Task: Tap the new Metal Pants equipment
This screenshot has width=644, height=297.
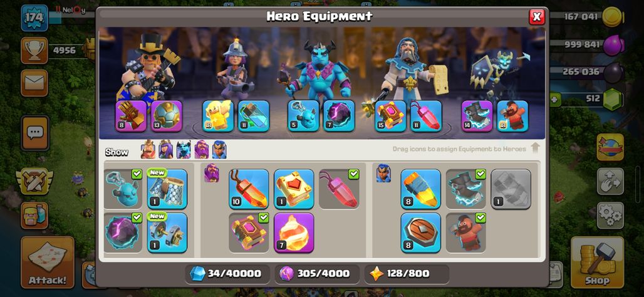Action: coord(167,189)
